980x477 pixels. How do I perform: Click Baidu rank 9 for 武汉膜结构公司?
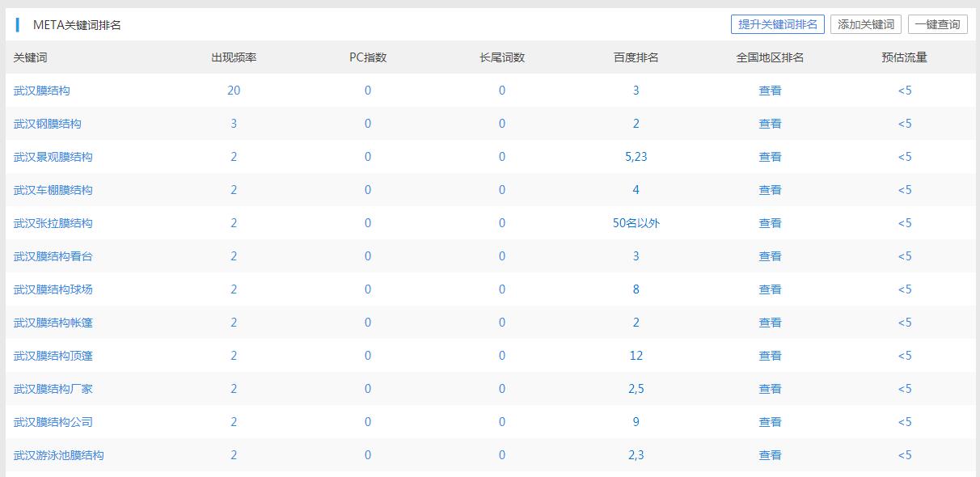pyautogui.click(x=636, y=422)
